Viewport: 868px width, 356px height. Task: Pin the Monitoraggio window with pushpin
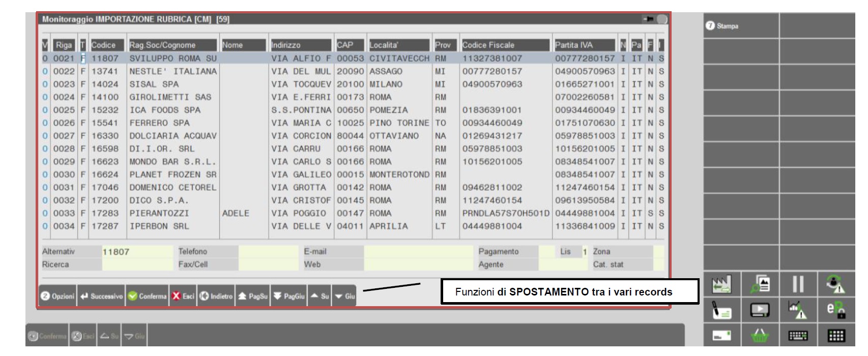pos(648,19)
